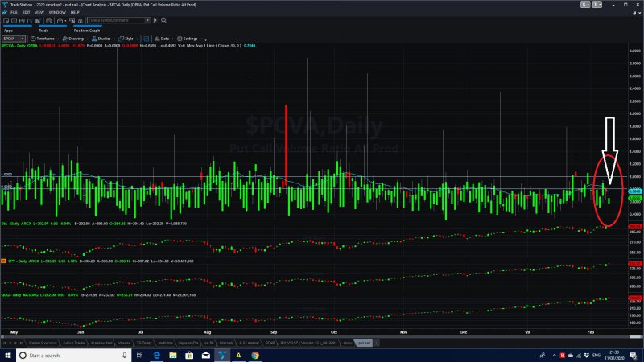Click the upload icon before the command box
This screenshot has width=644, height=362.
tap(80, 21)
